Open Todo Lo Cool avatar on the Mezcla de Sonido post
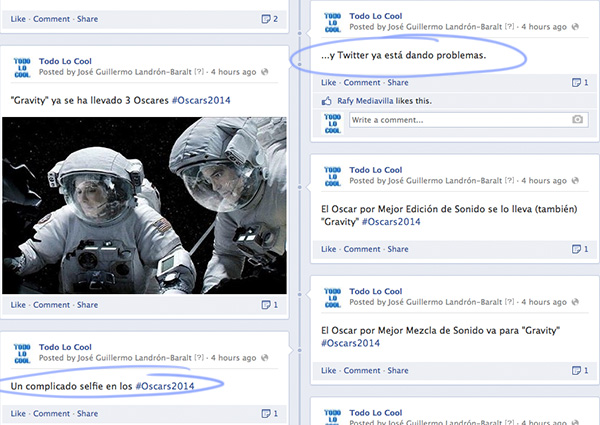This screenshot has width=600, height=425. tap(333, 298)
